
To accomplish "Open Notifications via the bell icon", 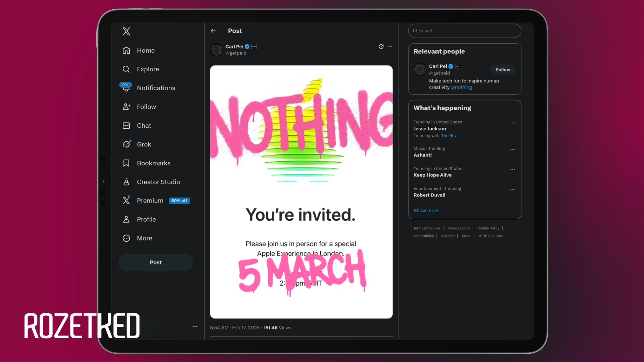I will tap(126, 88).
